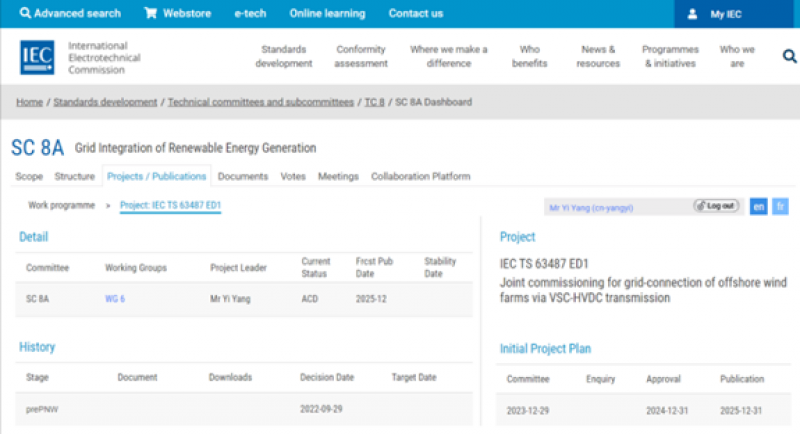Viewport: 800px width, 434px height.
Task: Click the Home breadcrumb link
Action: [29, 102]
